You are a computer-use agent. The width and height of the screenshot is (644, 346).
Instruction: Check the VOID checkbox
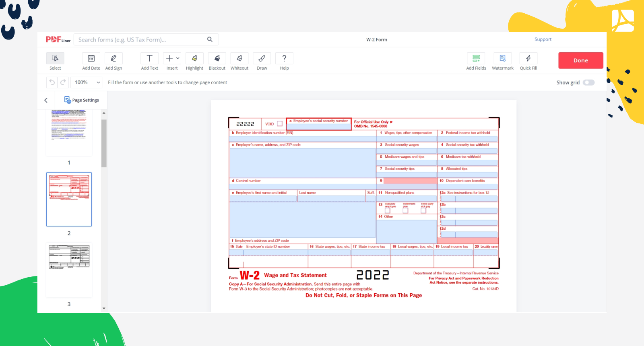(x=280, y=124)
